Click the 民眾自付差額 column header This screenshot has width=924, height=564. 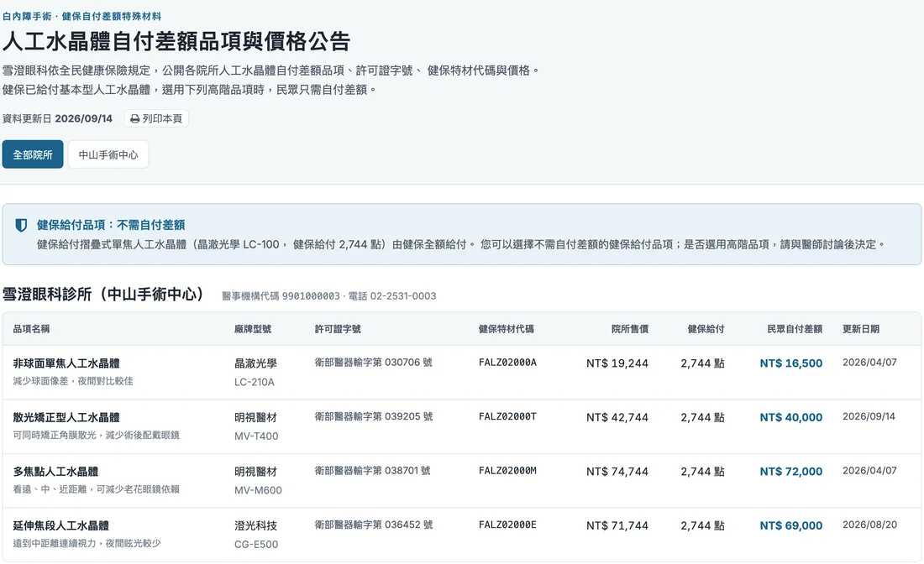[795, 328]
